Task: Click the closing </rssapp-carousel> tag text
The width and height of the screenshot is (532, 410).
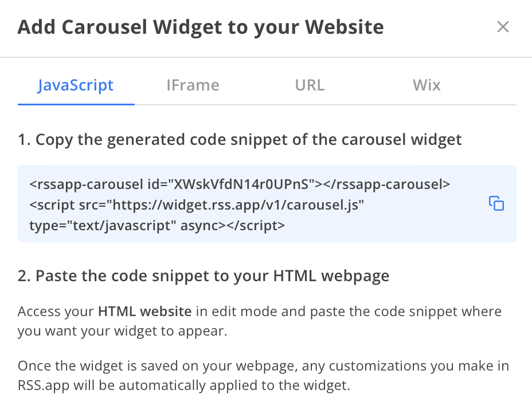Action: point(387,184)
